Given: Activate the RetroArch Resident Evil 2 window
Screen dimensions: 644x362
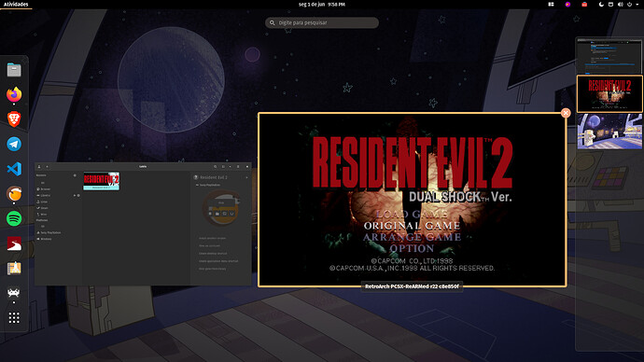Looking at the screenshot, I should pyautogui.click(x=412, y=200).
